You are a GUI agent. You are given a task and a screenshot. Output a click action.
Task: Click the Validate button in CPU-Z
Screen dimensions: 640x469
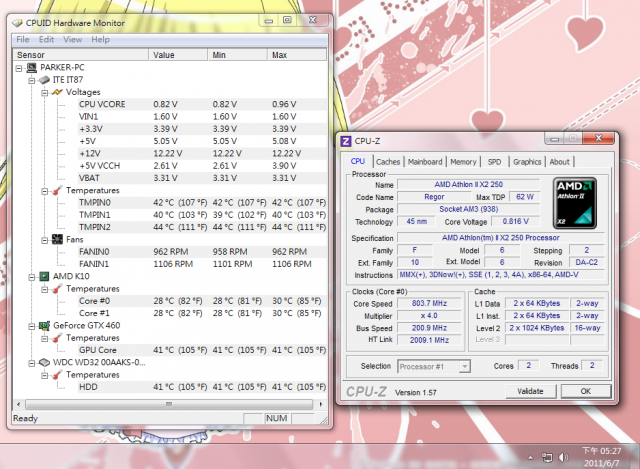click(530, 391)
